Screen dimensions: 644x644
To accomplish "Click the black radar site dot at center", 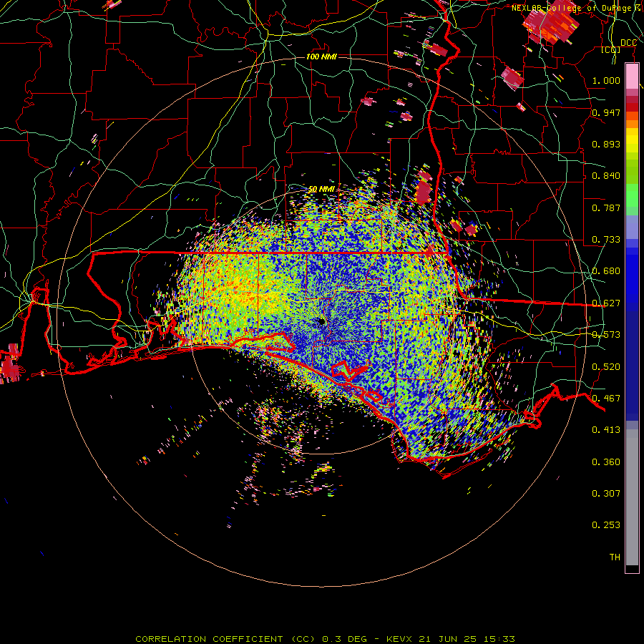I will [x=321, y=321].
